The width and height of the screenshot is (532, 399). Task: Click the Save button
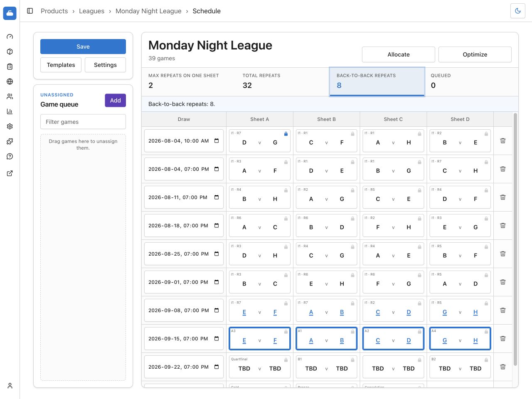pyautogui.click(x=83, y=47)
